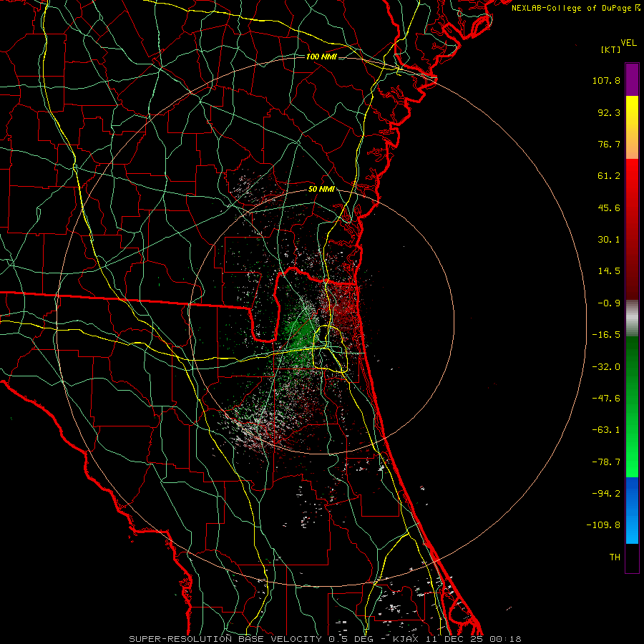Select the 30.1 velocity scale value
Screen dimensions: 644x644
[x=609, y=240]
